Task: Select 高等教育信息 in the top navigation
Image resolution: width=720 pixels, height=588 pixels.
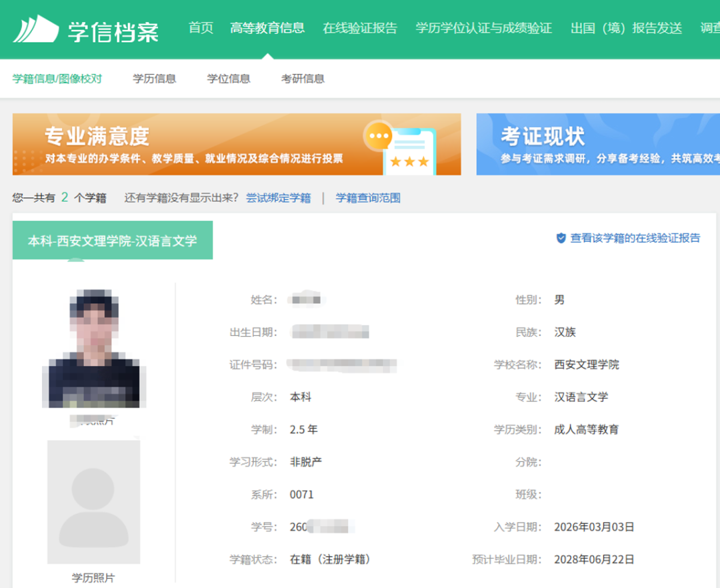Action: (x=267, y=28)
